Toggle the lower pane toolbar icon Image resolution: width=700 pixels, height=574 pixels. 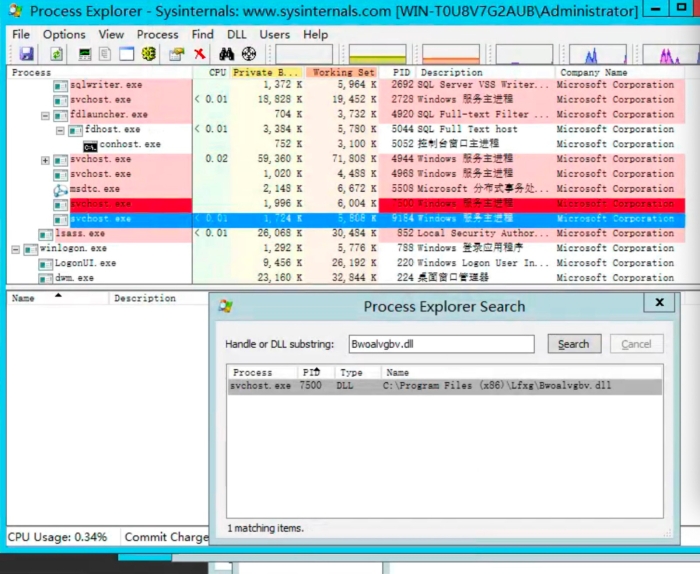click(126, 54)
